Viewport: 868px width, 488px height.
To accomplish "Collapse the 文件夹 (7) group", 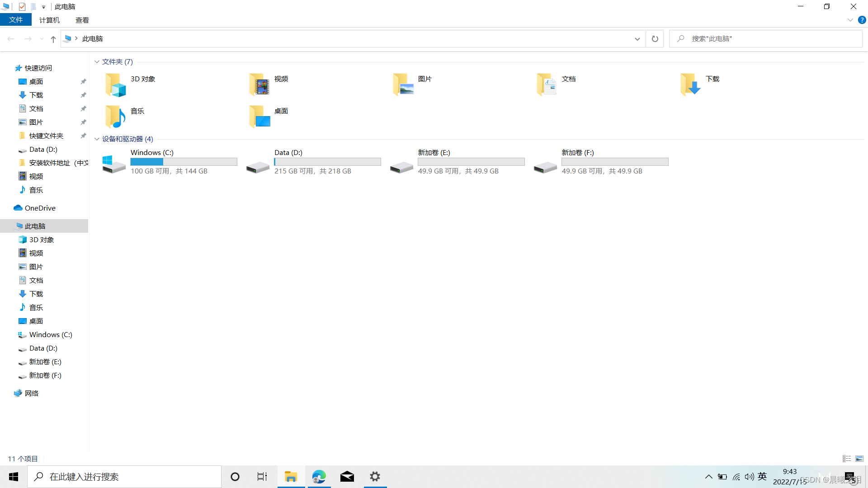I will point(97,62).
